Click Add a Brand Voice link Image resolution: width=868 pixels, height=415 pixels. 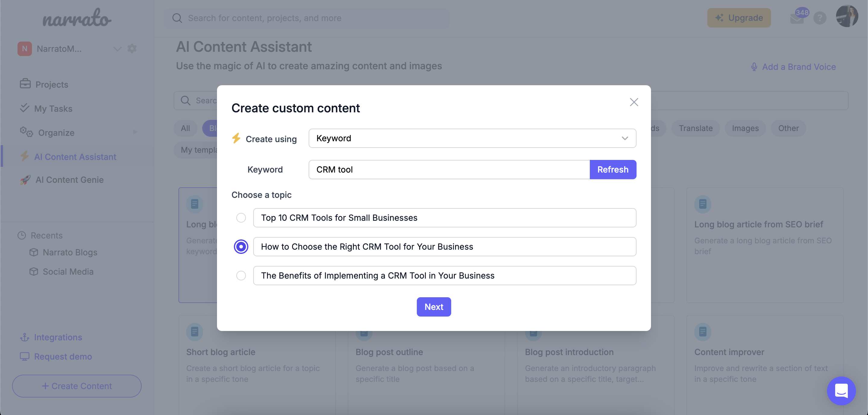(x=799, y=67)
